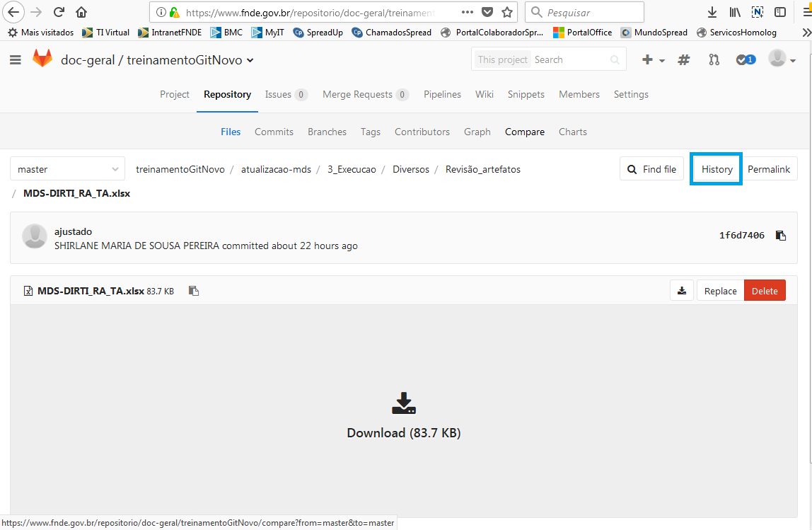Open Firefox downloads arrow icon
812x530 pixels.
tap(712, 12)
